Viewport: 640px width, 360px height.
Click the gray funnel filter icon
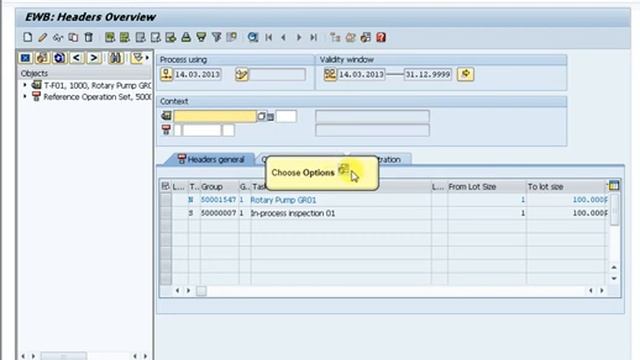[217, 38]
